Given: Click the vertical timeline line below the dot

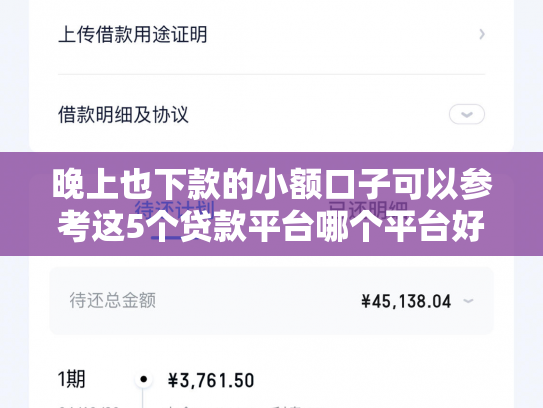Looking at the screenshot, I should click(143, 398).
